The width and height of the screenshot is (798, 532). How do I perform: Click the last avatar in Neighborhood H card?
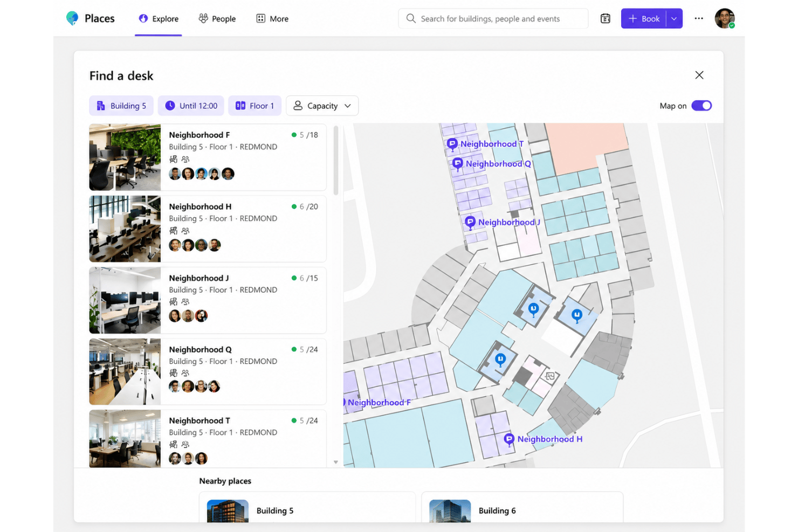pos(215,245)
